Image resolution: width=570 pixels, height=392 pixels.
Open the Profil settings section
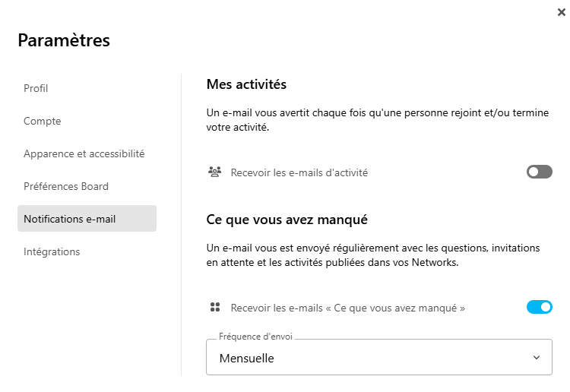point(36,88)
